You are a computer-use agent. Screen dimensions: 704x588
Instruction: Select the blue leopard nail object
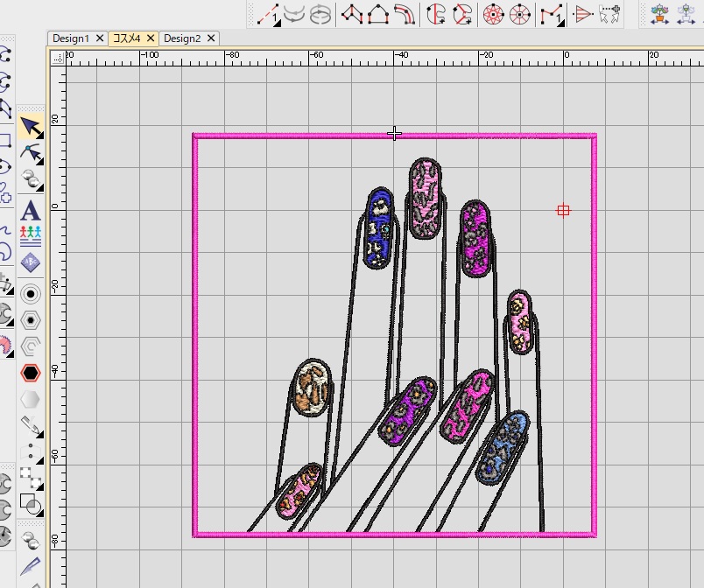(379, 227)
